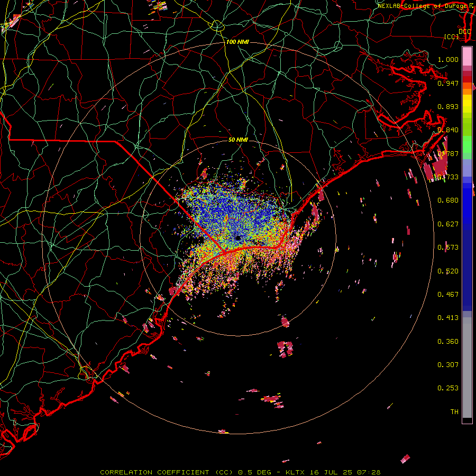
Task: Select the [CC] legend unit label
Action: (x=451, y=36)
